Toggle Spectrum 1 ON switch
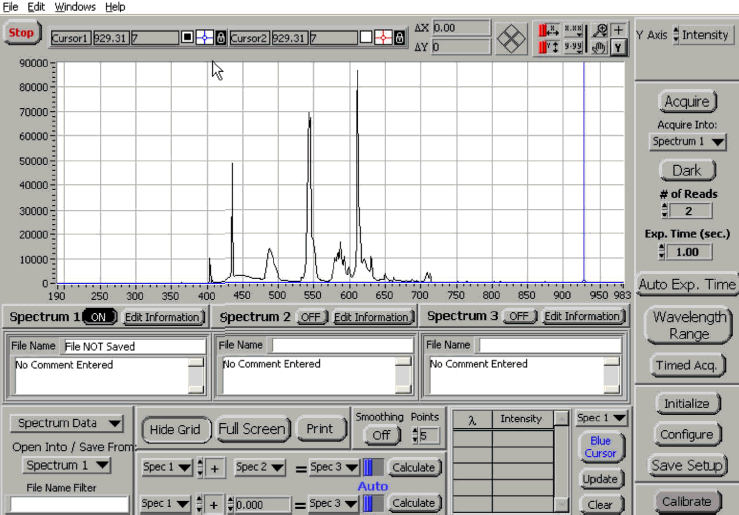The width and height of the screenshot is (739, 515). pyautogui.click(x=99, y=317)
